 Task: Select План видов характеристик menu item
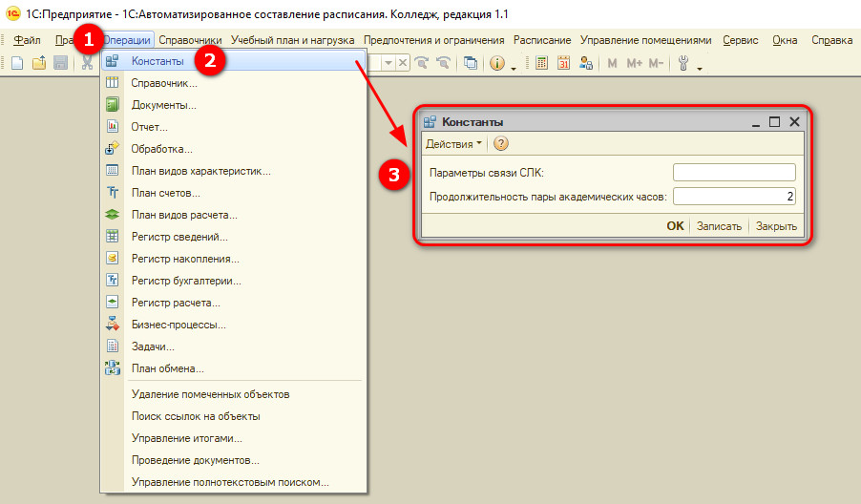pyautogui.click(x=233, y=171)
